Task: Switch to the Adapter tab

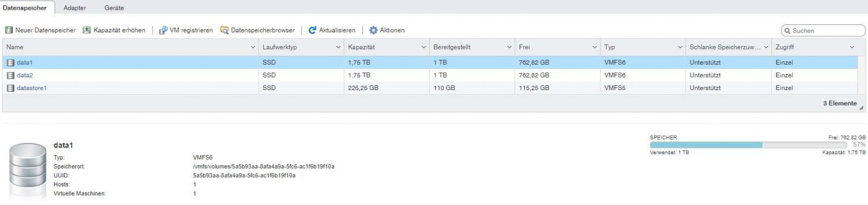Action: click(75, 8)
